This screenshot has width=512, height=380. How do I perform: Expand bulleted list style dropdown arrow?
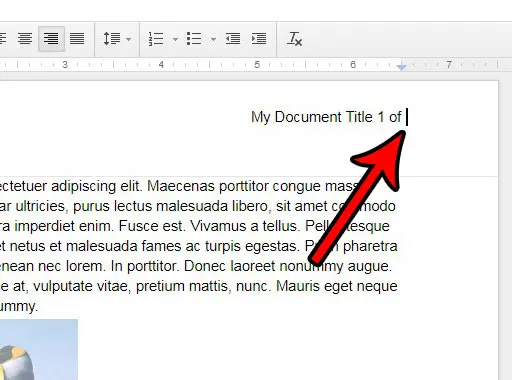213,39
